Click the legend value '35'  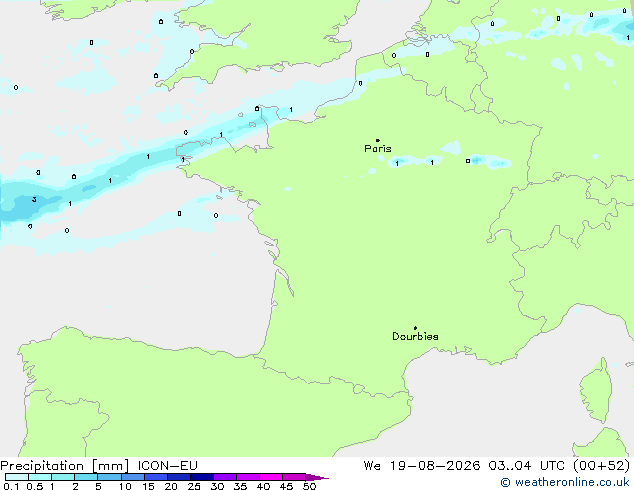240,486
